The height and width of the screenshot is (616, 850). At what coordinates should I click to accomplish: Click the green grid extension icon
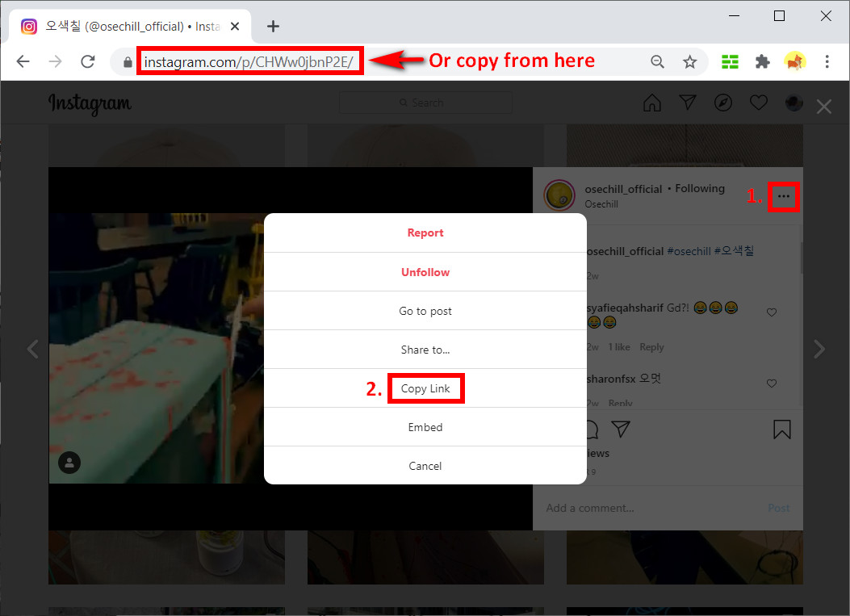tap(730, 62)
